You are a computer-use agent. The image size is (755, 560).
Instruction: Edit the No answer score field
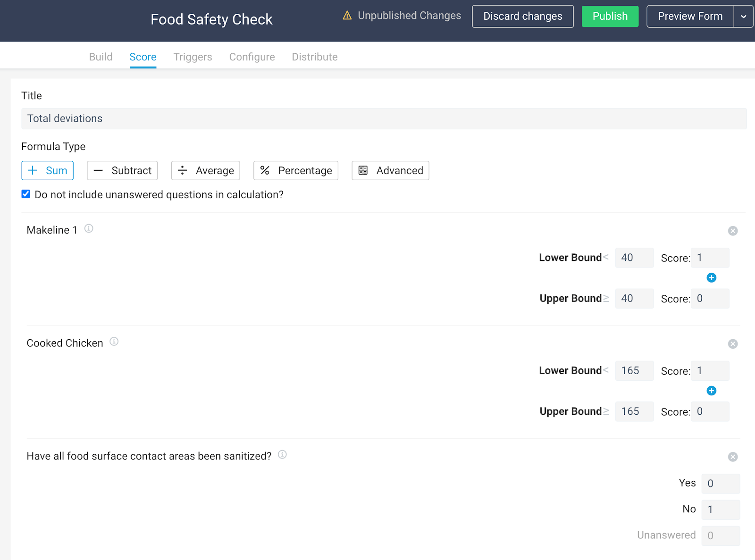point(721,510)
